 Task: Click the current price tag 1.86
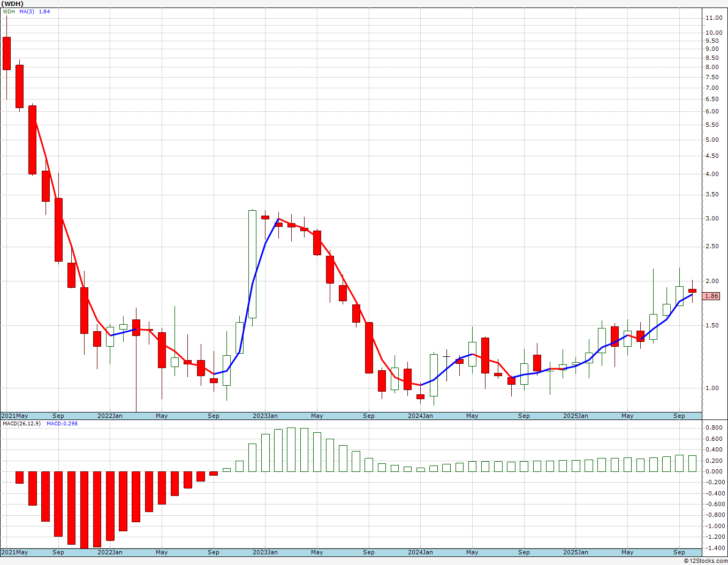pyautogui.click(x=711, y=296)
